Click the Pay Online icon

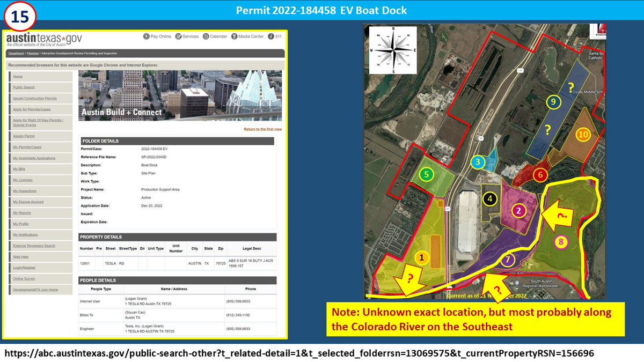point(146,36)
